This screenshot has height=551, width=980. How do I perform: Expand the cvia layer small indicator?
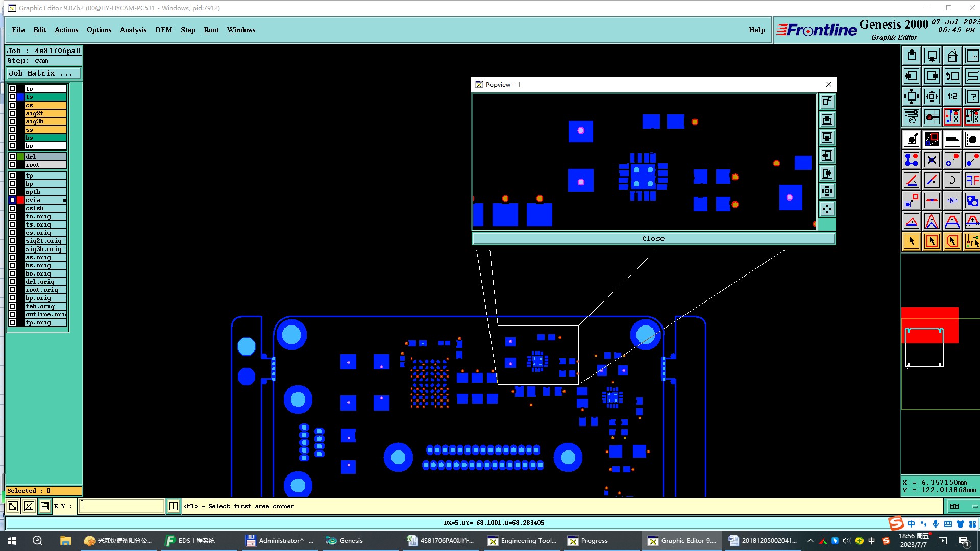(x=64, y=200)
